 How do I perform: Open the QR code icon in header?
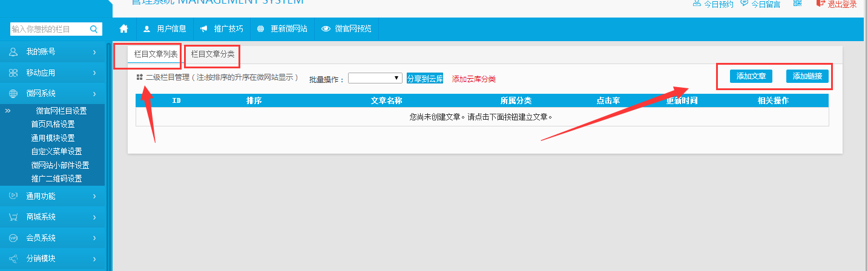(797, 3)
